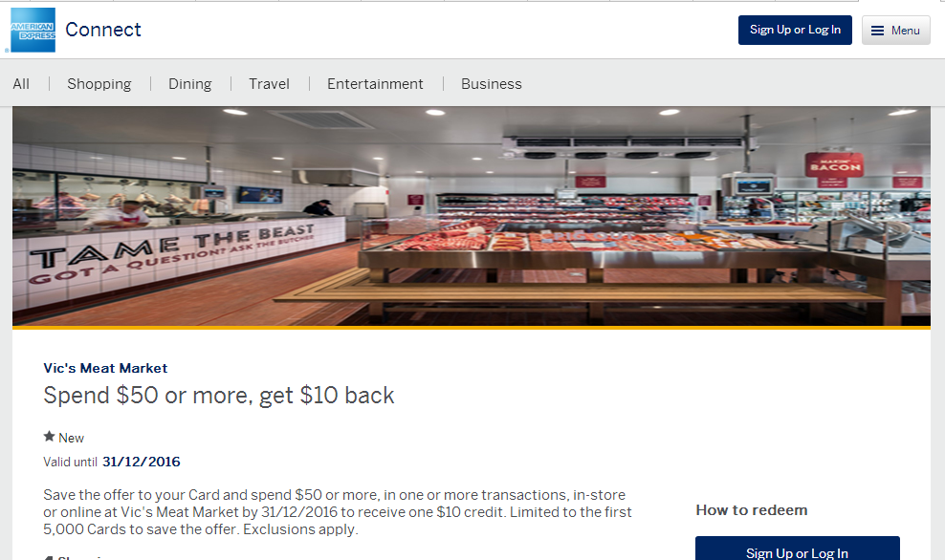Select the All category tab
The height and width of the screenshot is (560, 945).
(x=21, y=84)
